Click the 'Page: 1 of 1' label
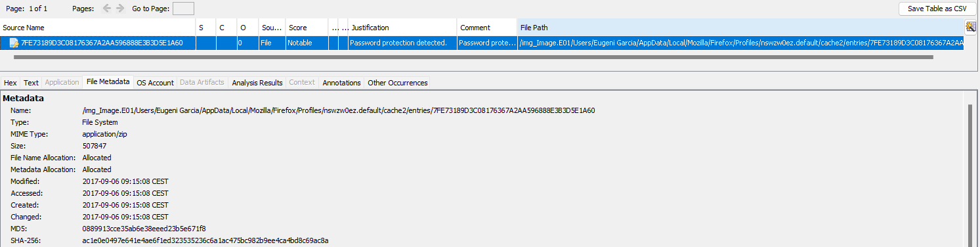This screenshot has height=247, width=980. pos(26,9)
